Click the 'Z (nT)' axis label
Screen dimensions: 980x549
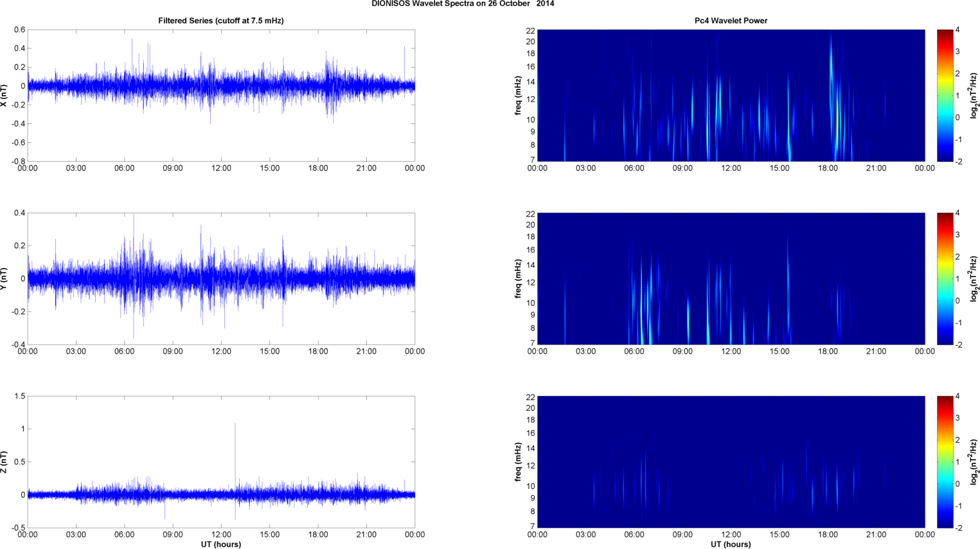point(4,462)
